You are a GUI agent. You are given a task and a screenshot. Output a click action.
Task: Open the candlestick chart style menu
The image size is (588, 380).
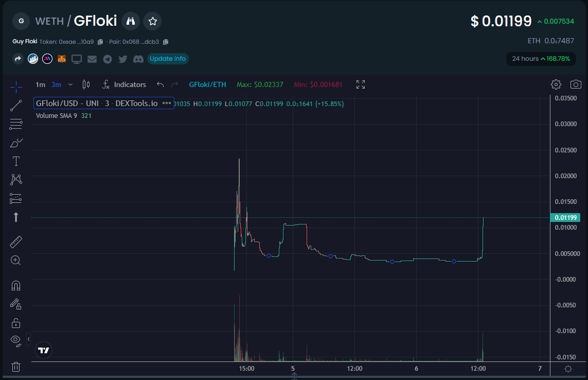point(86,85)
